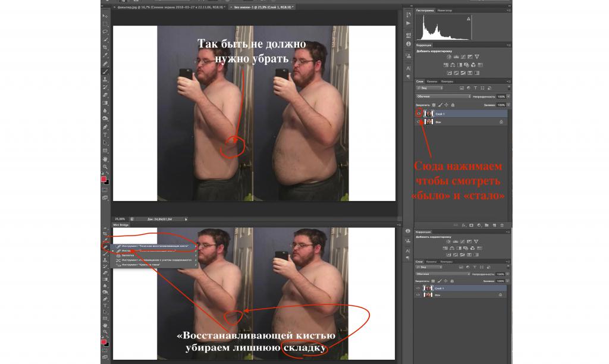
Task: Open blend mode dropdown in upper Layers panel
Action: click(x=444, y=96)
